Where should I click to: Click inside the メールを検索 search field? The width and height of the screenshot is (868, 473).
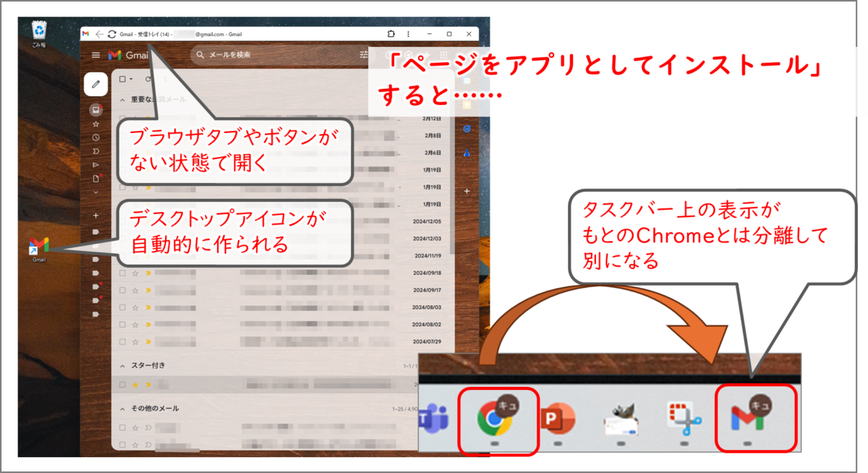tap(268, 54)
